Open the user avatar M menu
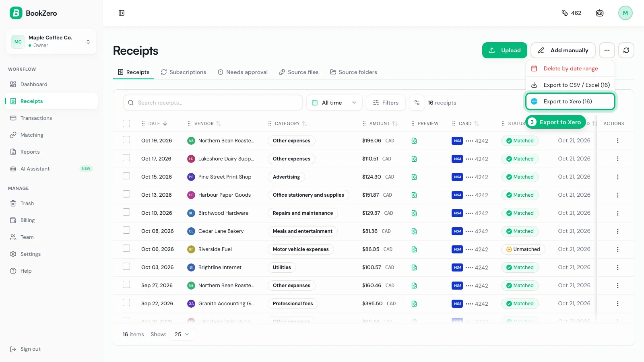Image resolution: width=644 pixels, height=362 pixels. click(625, 13)
